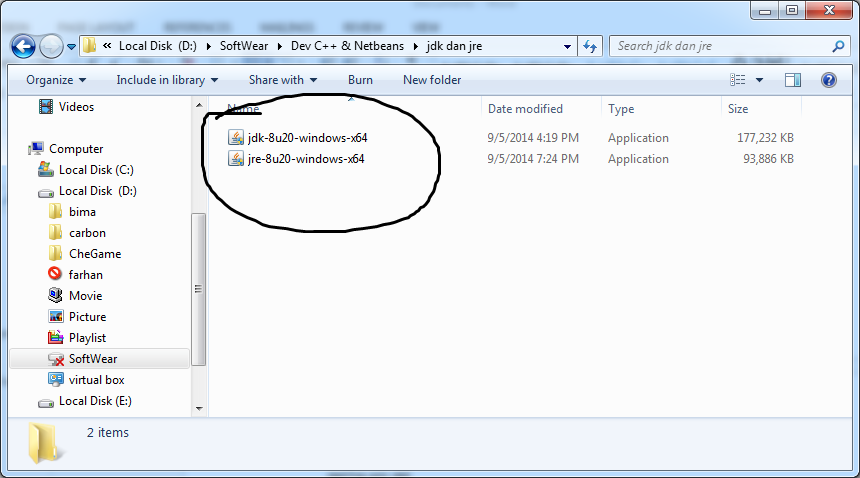Open the Playlist folder in sidebar
860x478 pixels.
click(x=87, y=338)
